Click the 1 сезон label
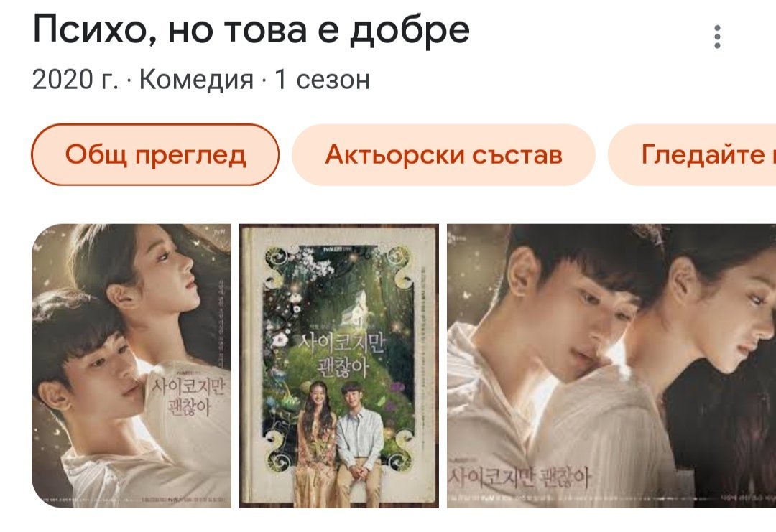 (x=322, y=79)
